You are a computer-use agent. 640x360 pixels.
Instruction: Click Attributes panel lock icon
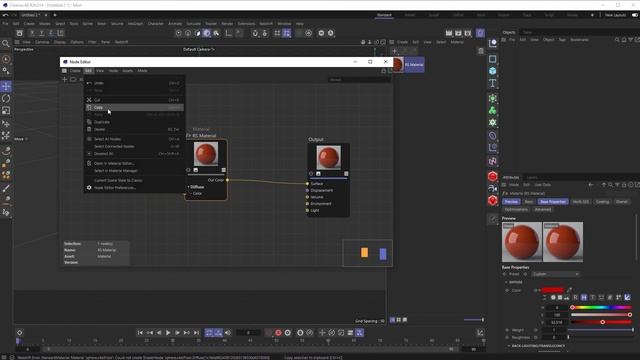[x=624, y=185]
